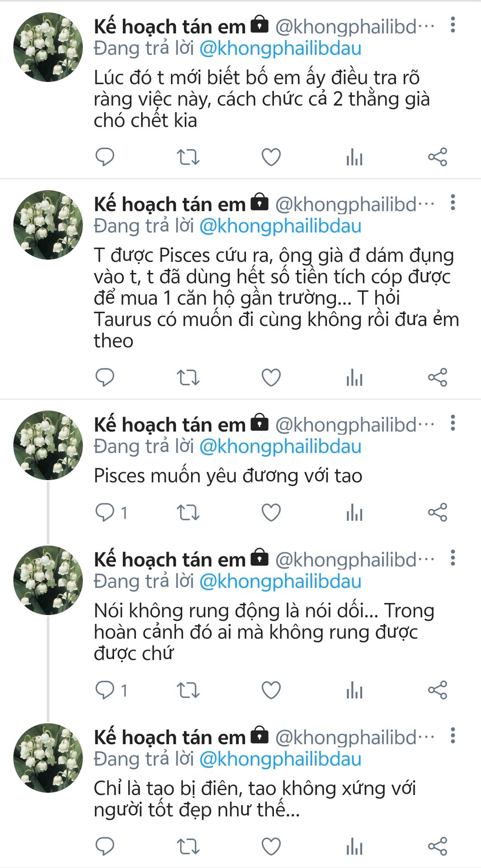Share the 'T được Pisces cứu ra' tweet
481x868 pixels.
coord(438,377)
